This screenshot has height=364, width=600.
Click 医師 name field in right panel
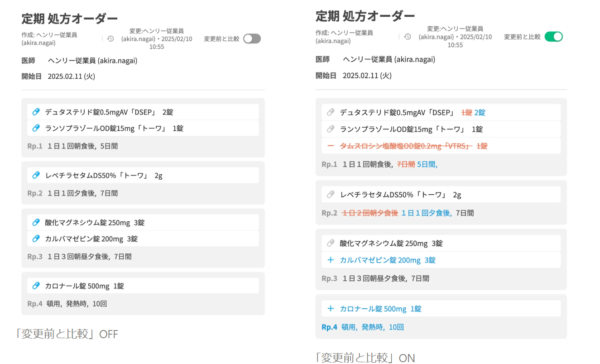(x=389, y=59)
